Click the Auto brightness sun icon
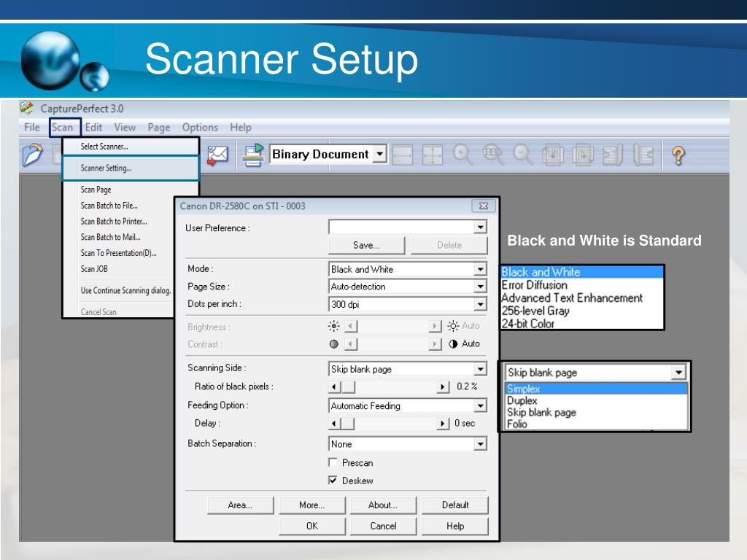This screenshot has width=747, height=560. click(453, 326)
